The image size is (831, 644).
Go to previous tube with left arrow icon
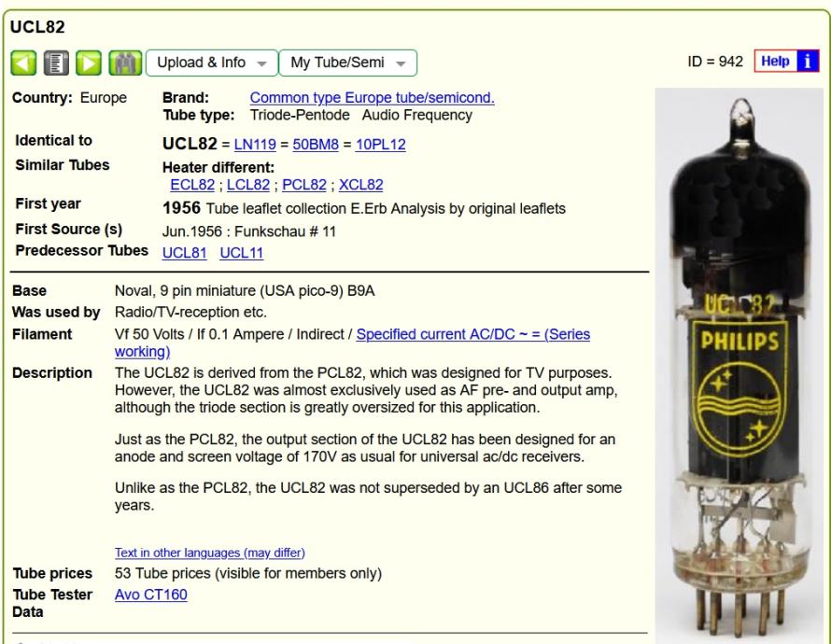pyautogui.click(x=23, y=63)
